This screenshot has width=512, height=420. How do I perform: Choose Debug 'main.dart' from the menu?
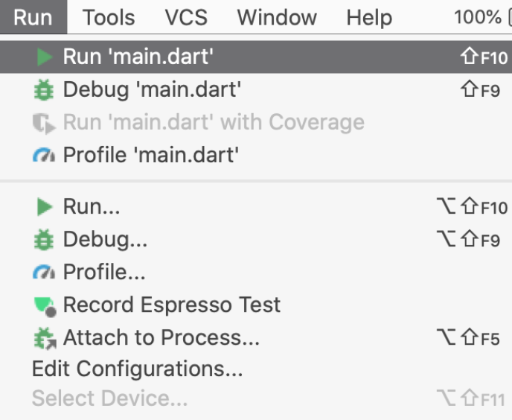[x=152, y=90]
